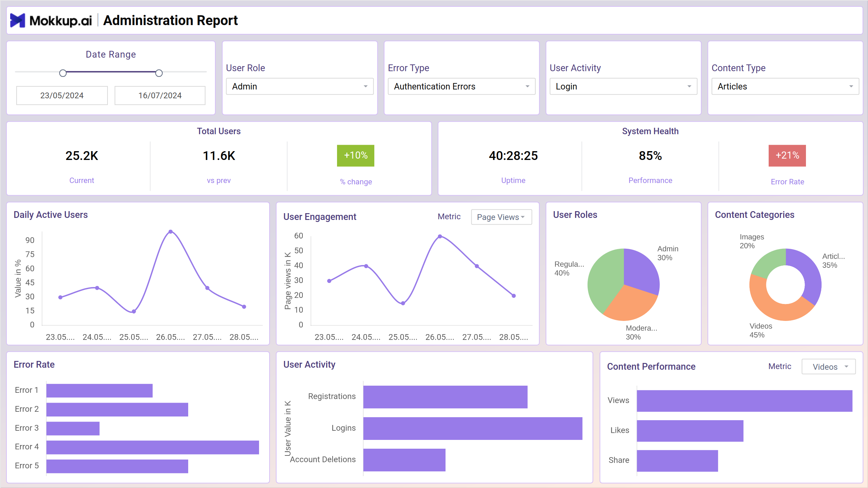868x488 pixels.
Task: Open the Content Performance Videos metric dropdown
Action: click(x=829, y=367)
